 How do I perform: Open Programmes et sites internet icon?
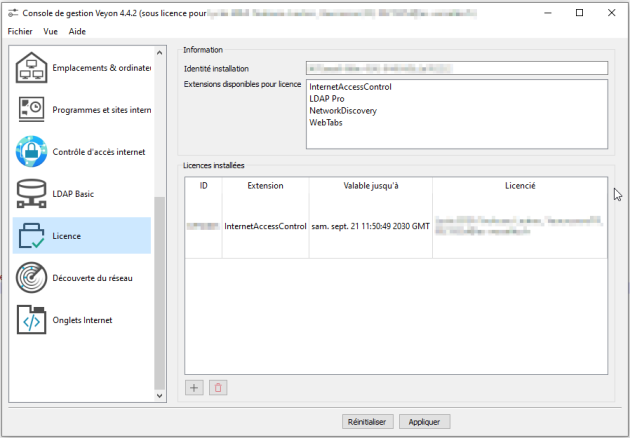coord(31,109)
